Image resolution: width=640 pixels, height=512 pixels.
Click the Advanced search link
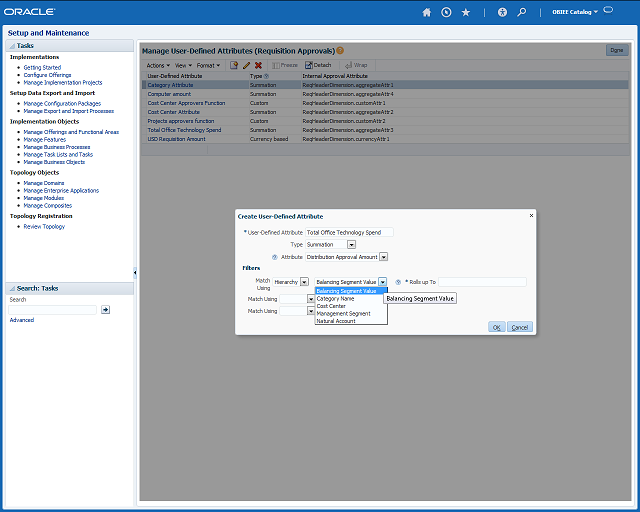(x=22, y=320)
